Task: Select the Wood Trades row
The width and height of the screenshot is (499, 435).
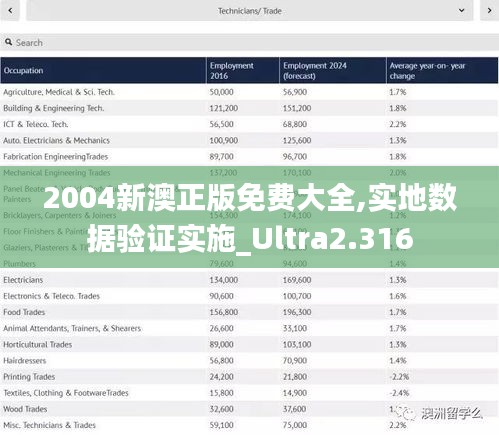Action: [249, 409]
